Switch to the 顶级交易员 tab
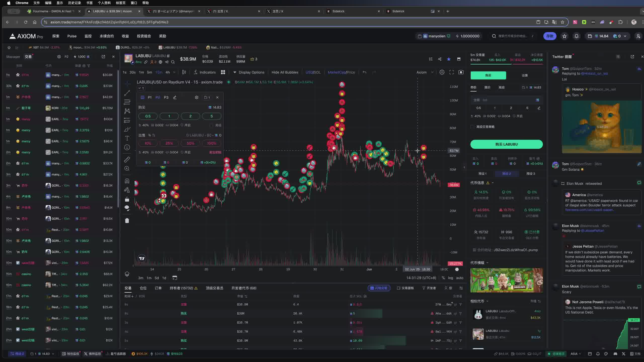 point(215,288)
